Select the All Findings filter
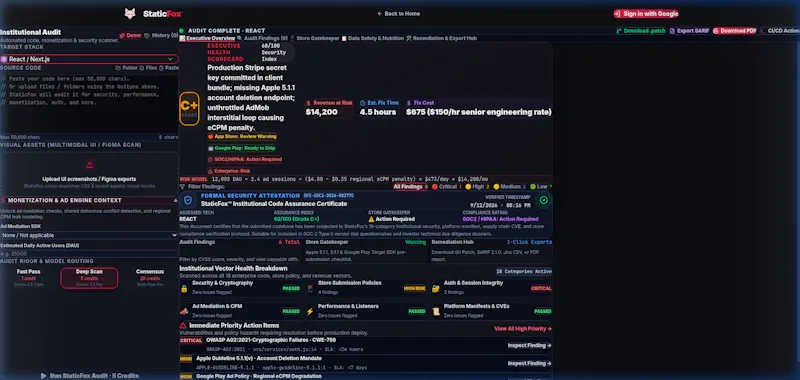 [410, 187]
